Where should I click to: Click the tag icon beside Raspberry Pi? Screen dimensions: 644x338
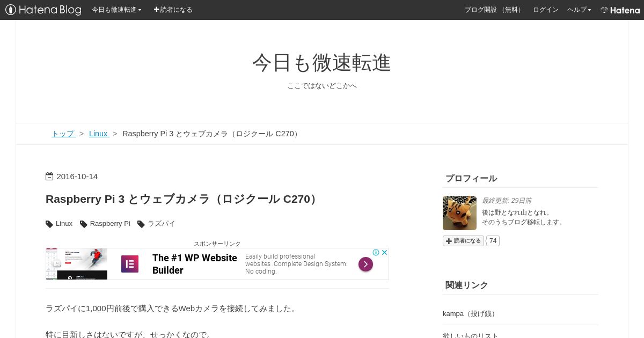click(84, 224)
